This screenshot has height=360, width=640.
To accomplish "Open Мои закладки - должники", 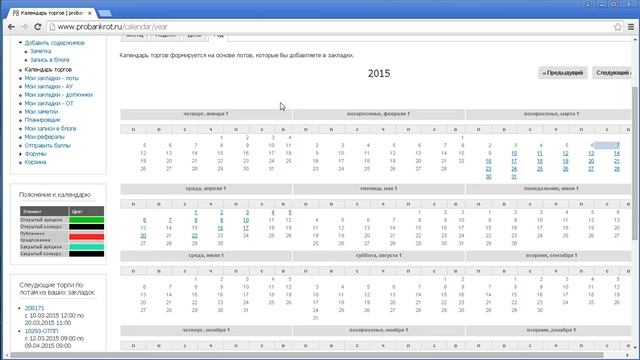I will (x=58, y=95).
